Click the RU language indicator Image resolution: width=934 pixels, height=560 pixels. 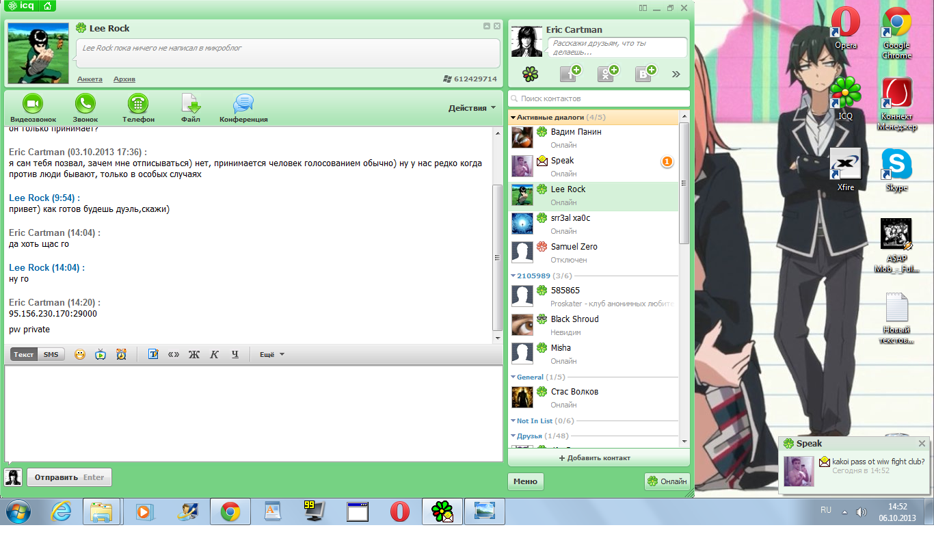[825, 511]
